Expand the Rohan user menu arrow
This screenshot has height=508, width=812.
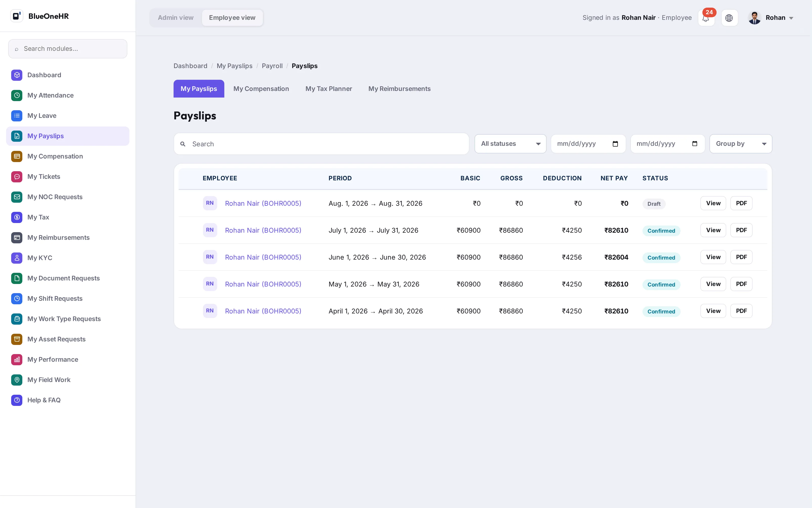[x=791, y=18]
